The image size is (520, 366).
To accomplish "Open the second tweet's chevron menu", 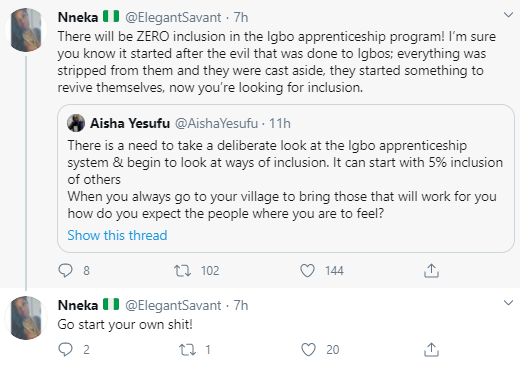I will tap(508, 303).
